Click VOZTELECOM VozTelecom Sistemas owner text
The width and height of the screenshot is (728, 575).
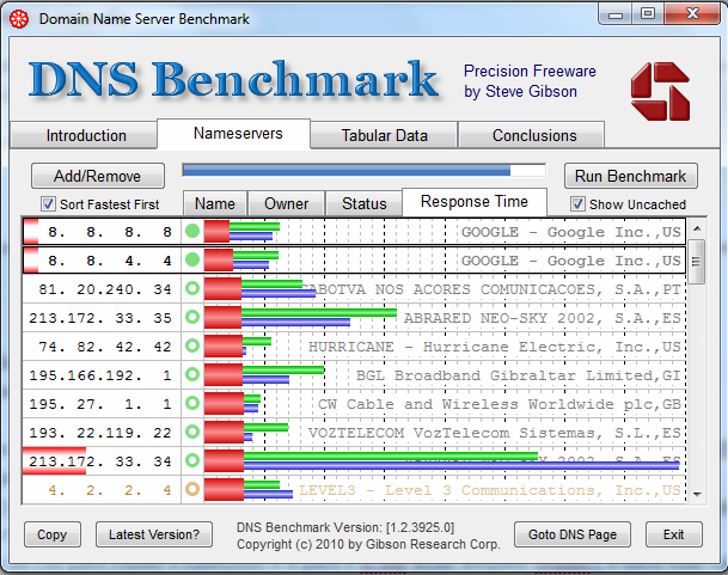click(494, 433)
